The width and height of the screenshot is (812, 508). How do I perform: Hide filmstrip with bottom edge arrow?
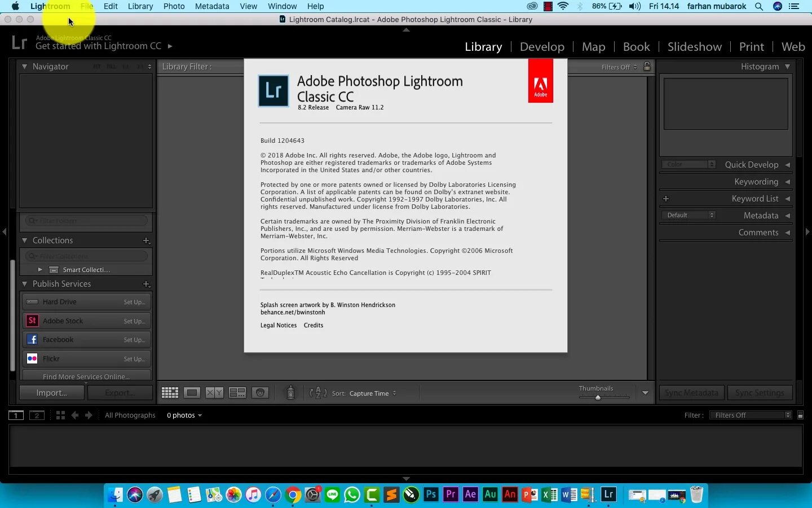(406, 479)
